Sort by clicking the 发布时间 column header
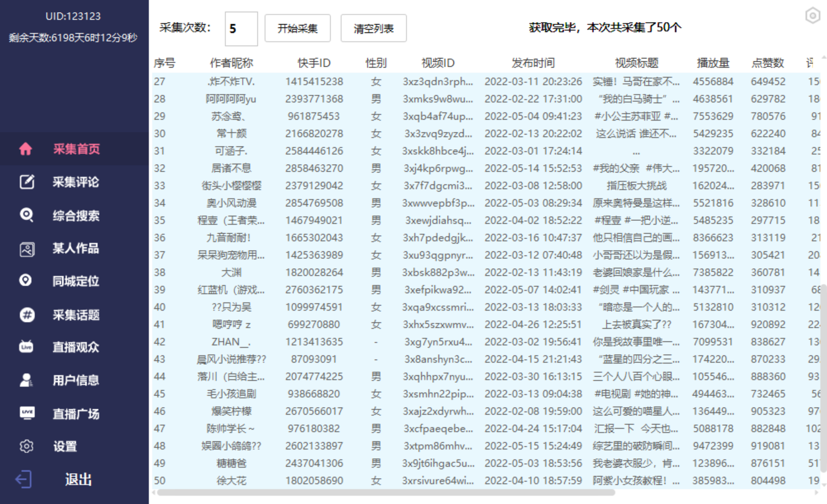Image resolution: width=827 pixels, height=504 pixels. (x=533, y=62)
